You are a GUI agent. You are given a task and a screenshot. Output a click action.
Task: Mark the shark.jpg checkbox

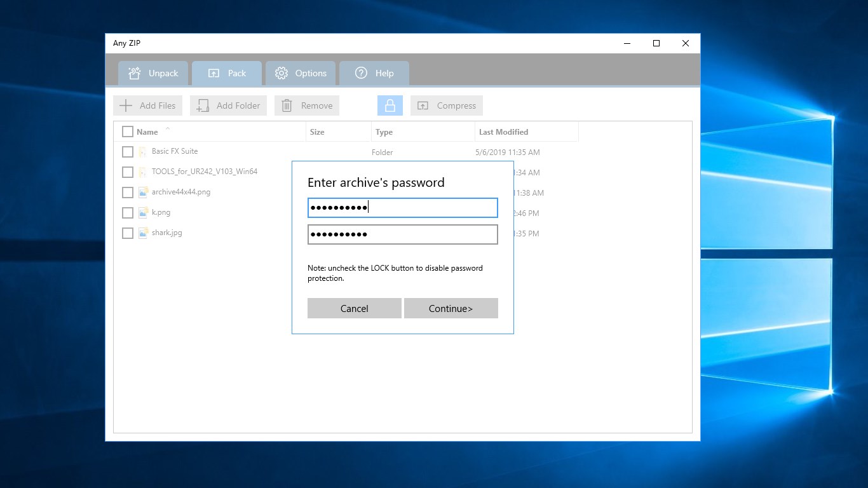[128, 233]
